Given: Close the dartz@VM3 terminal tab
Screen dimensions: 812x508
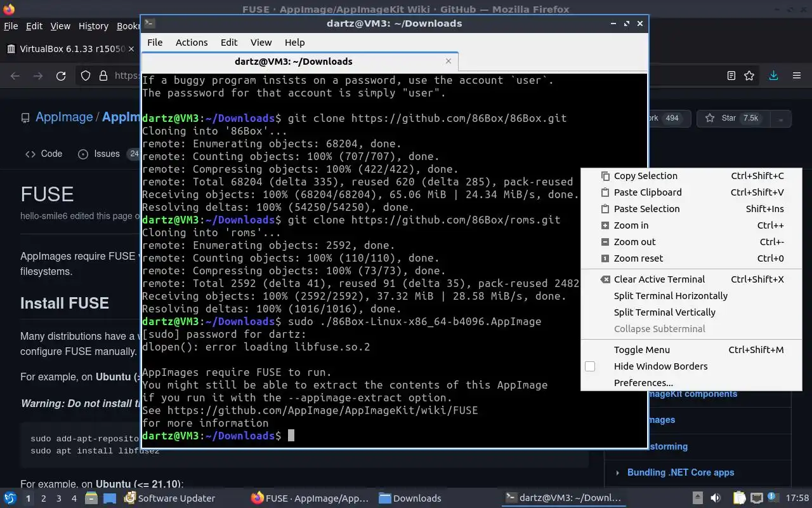Looking at the screenshot, I should pos(449,61).
